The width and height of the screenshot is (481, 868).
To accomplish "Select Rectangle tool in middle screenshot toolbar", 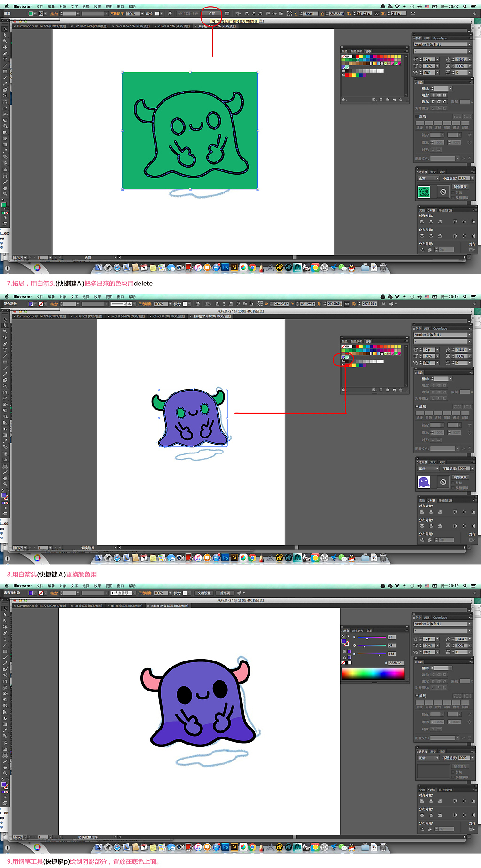I will tap(5, 362).
